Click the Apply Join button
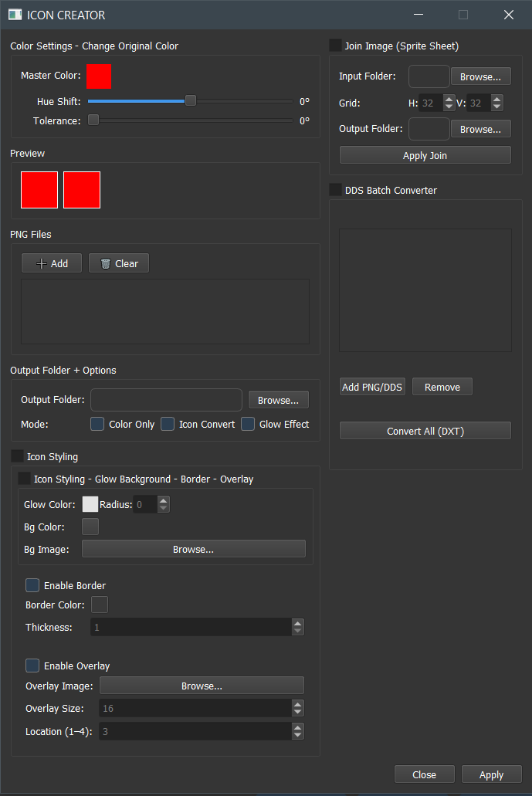The width and height of the screenshot is (532, 796). 425,155
